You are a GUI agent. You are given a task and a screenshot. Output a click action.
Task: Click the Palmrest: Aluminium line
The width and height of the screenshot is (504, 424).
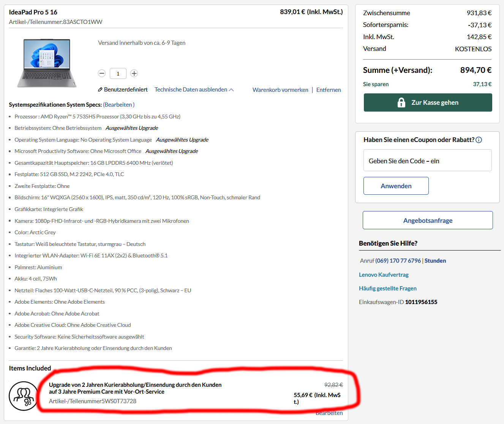(38, 267)
